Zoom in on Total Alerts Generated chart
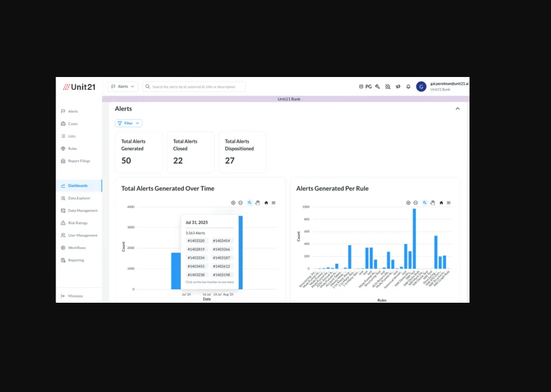 [x=233, y=203]
